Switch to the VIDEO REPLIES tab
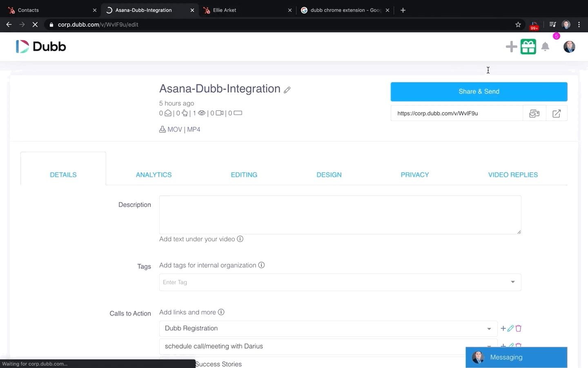This screenshot has height=368, width=588. [513, 175]
